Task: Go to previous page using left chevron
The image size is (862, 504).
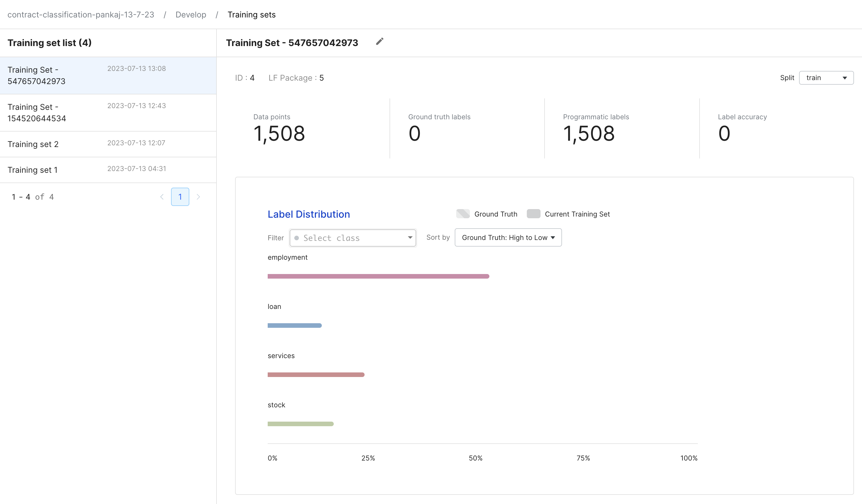Action: pyautogui.click(x=162, y=197)
